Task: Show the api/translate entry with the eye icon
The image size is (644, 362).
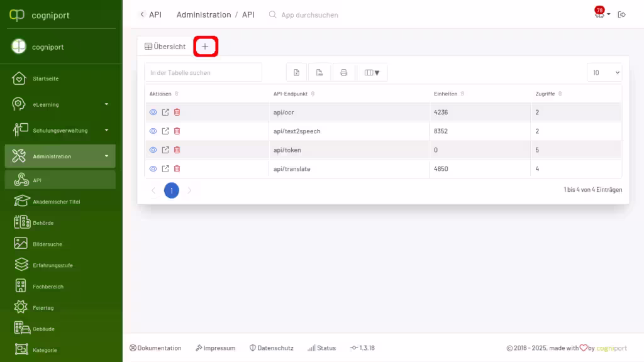Action: (153, 169)
